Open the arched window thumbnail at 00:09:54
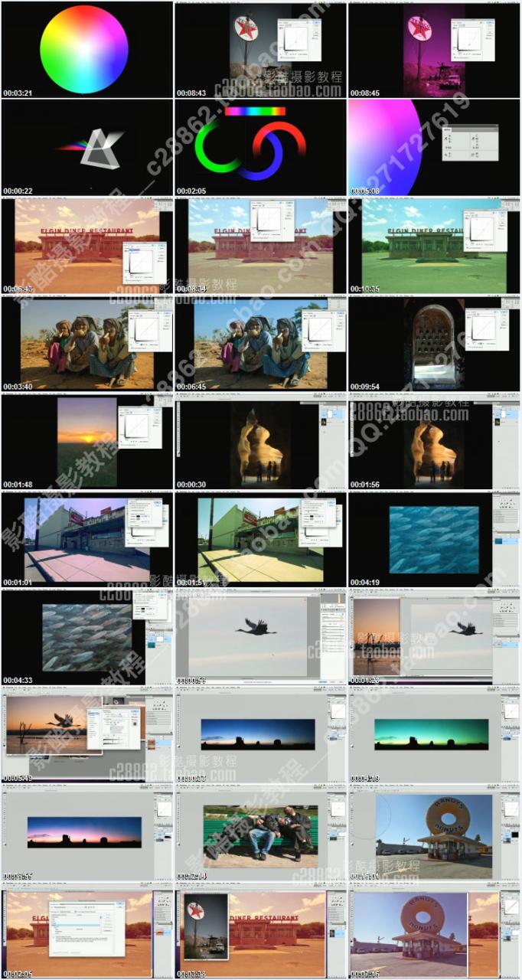This screenshot has width=522, height=980. [434, 344]
